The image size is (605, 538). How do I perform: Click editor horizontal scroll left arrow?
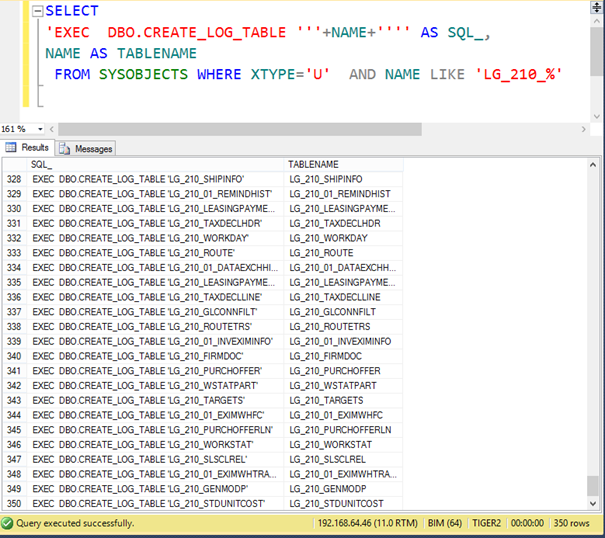(52, 129)
